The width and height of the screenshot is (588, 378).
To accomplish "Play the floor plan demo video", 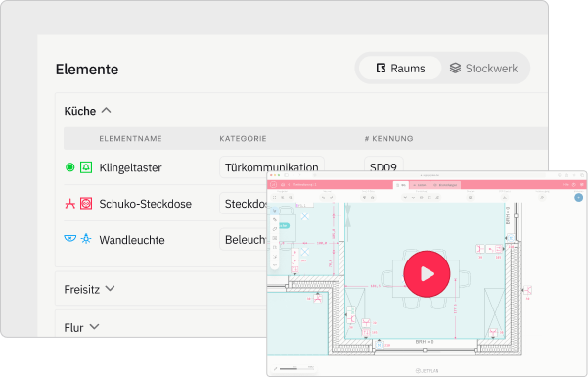I will coord(427,274).
